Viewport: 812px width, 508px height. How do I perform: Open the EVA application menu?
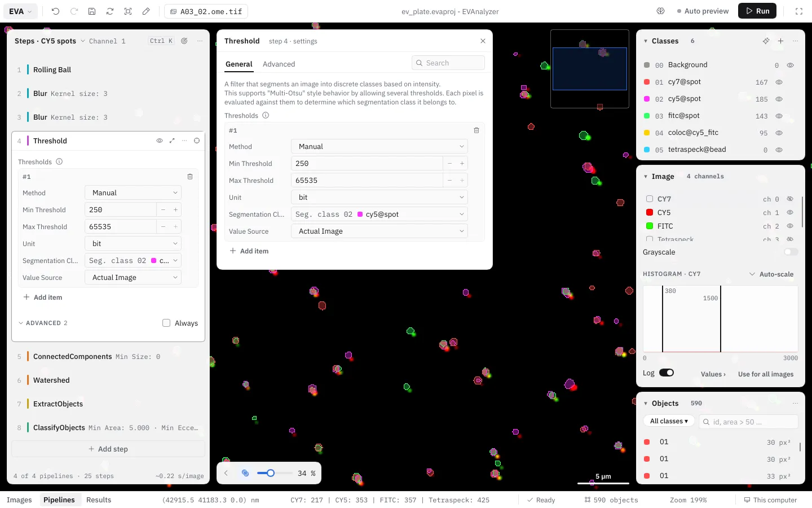[x=21, y=11]
